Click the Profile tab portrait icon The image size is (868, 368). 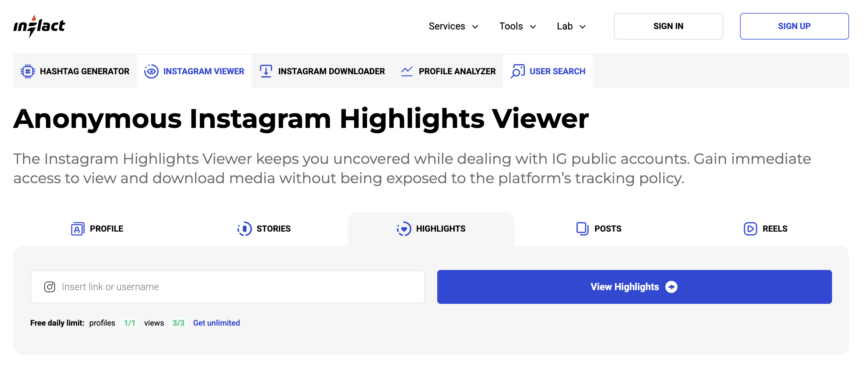point(78,229)
